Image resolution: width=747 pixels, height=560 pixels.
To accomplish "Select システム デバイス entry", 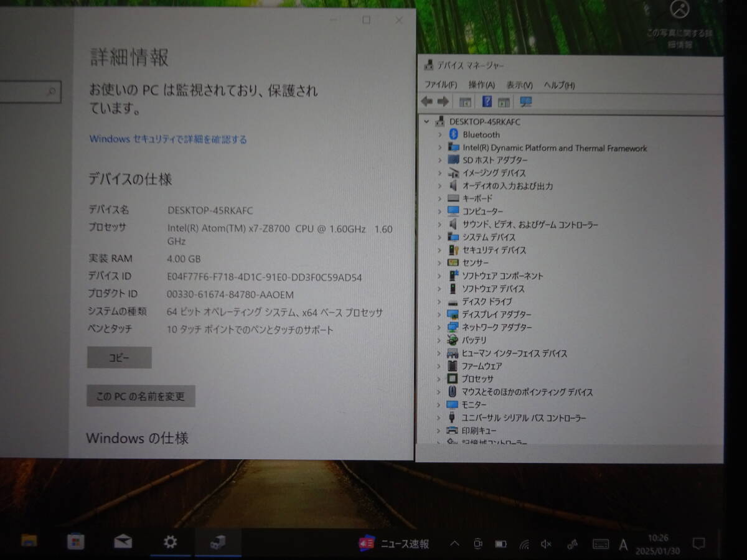I will point(489,237).
